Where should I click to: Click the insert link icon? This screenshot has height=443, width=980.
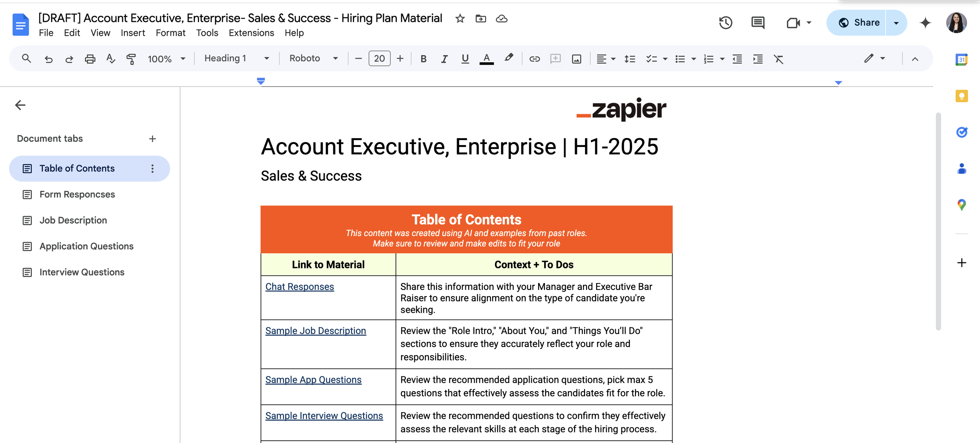(x=534, y=59)
